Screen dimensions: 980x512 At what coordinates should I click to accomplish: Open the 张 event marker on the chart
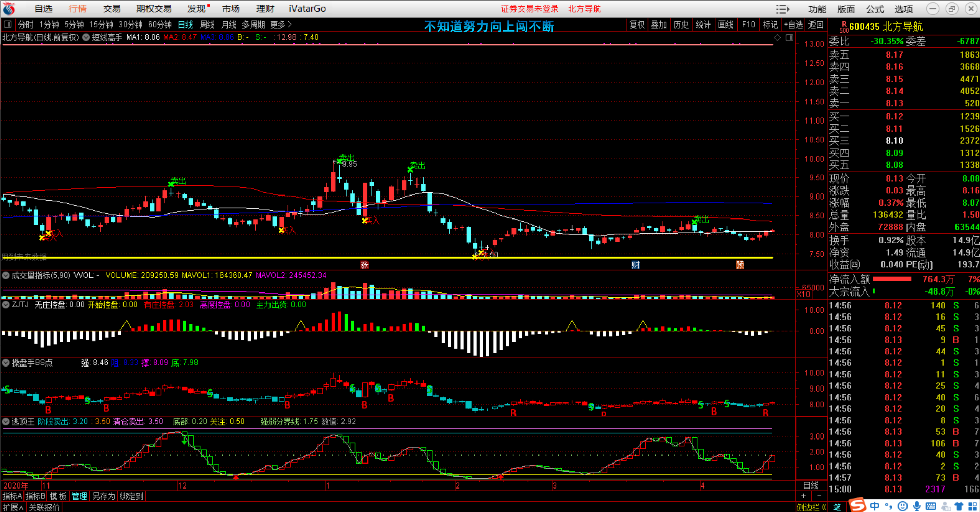(x=364, y=264)
